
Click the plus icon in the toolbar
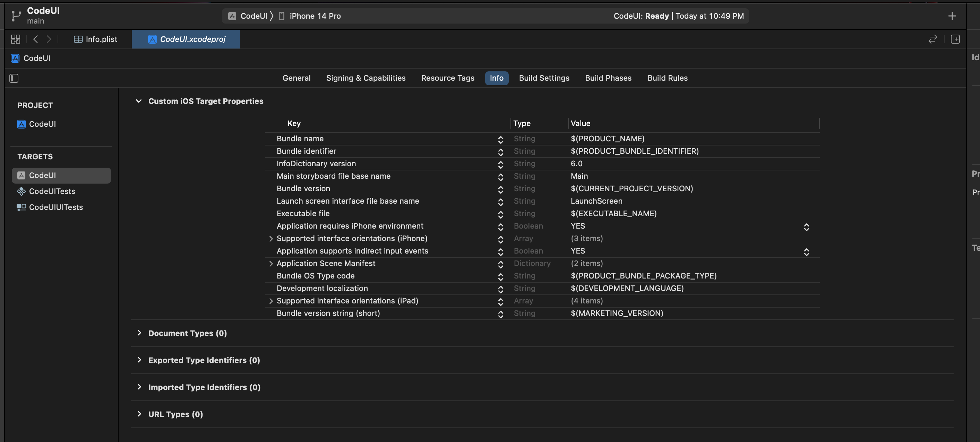[x=952, y=16]
